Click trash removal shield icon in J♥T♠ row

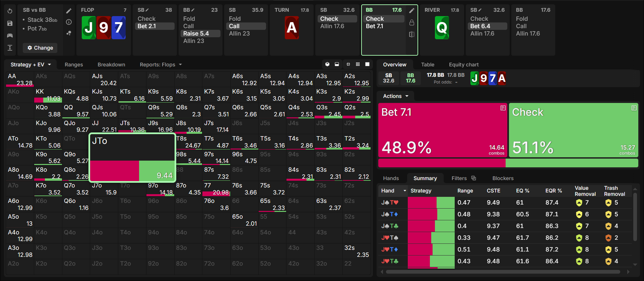(x=608, y=238)
